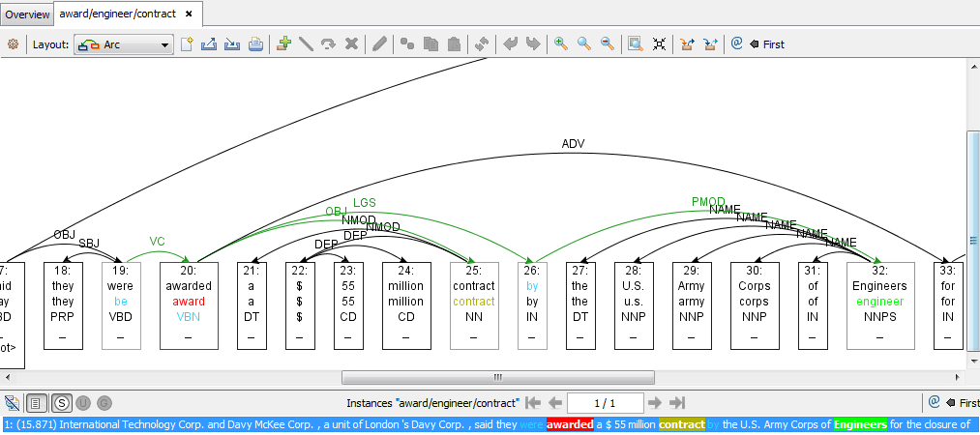This screenshot has height=435, width=980.
Task: Click the vertical scrollbar thumb
Action: pos(973,241)
